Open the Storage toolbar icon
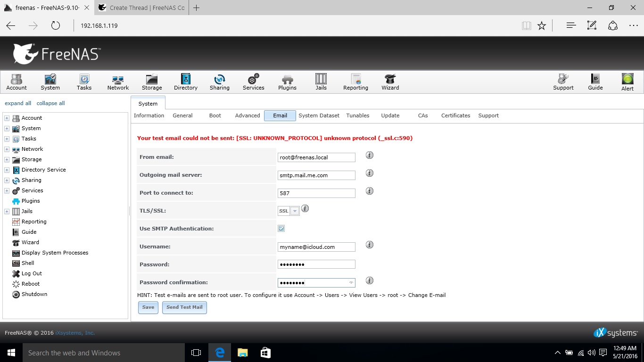 [151, 82]
